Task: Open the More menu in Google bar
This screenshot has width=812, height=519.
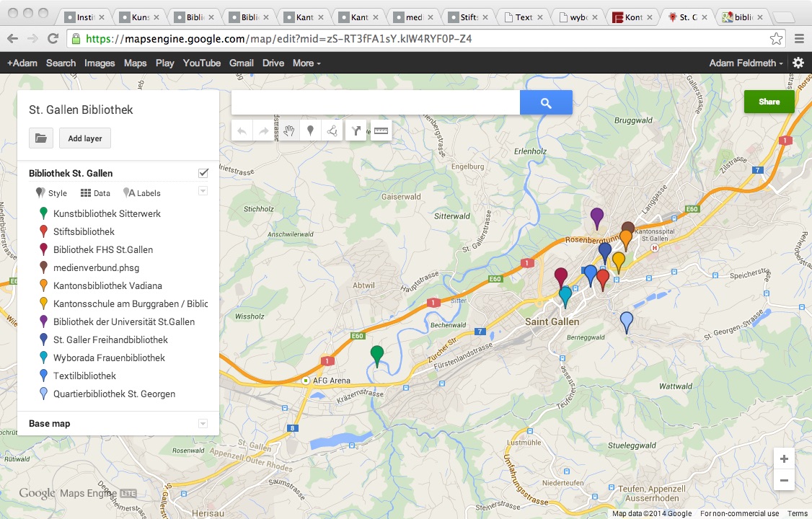Action: (306, 63)
